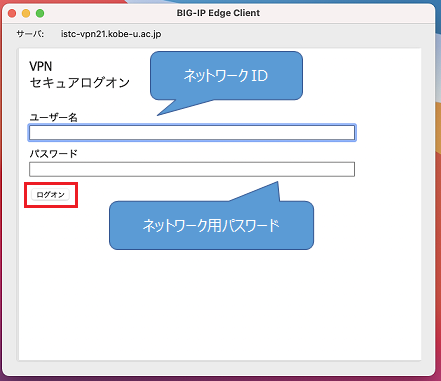Focus the パスワード input field

(x=192, y=169)
